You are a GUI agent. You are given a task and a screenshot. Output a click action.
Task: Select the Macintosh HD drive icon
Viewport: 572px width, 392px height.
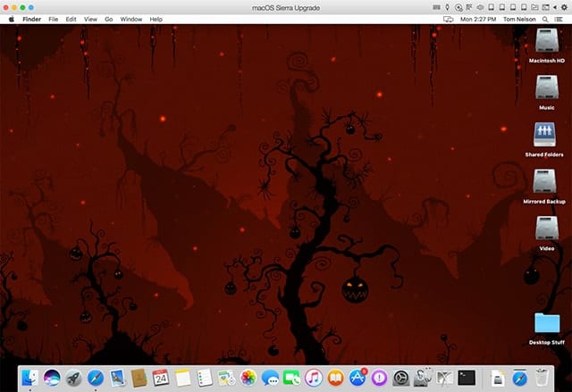(x=545, y=41)
